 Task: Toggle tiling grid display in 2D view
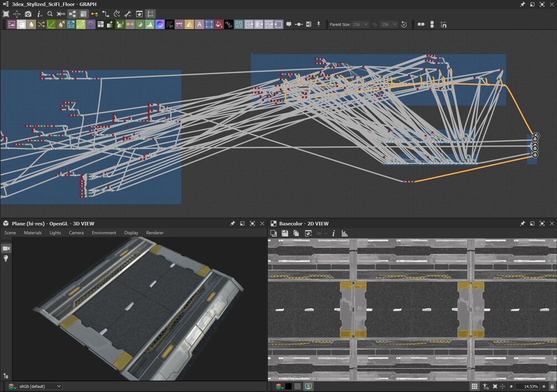tap(474, 386)
